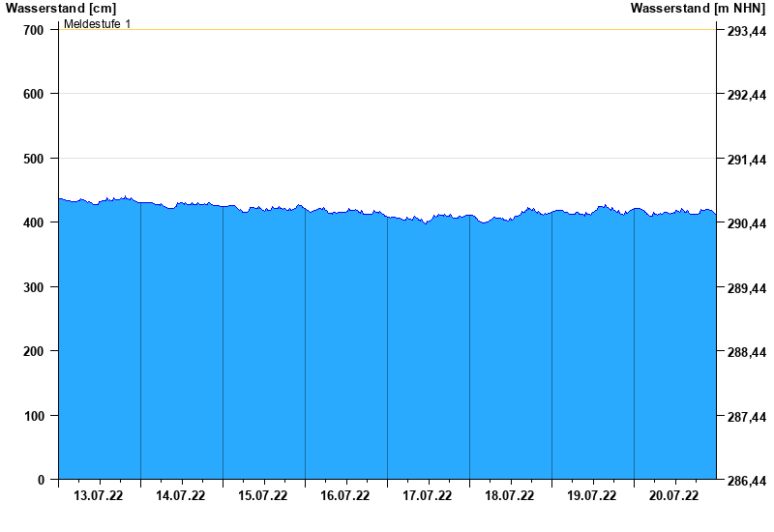Click the right axis value 292,44

(x=747, y=95)
